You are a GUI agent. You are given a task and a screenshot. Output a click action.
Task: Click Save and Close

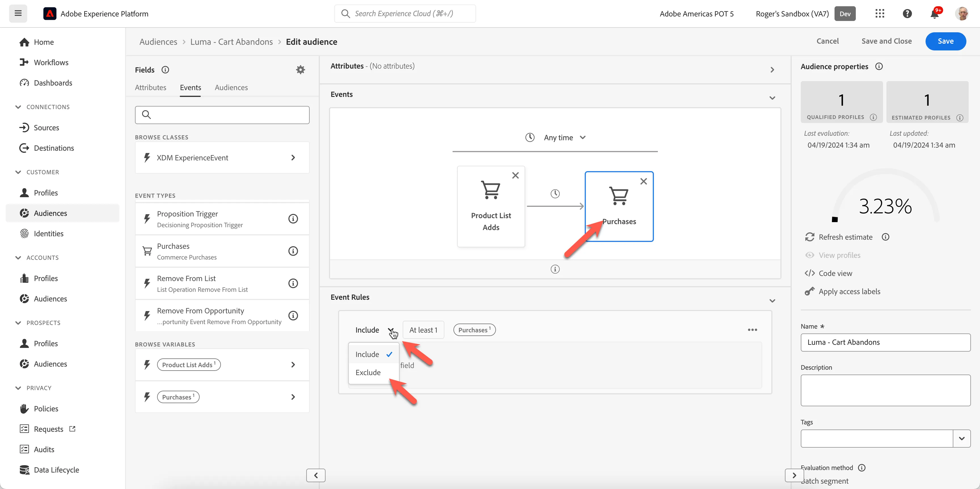886,41
